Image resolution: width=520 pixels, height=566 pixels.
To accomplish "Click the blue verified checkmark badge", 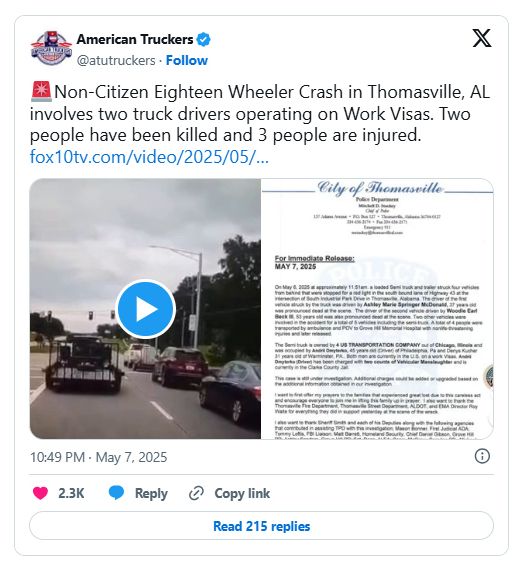I will click(x=204, y=39).
